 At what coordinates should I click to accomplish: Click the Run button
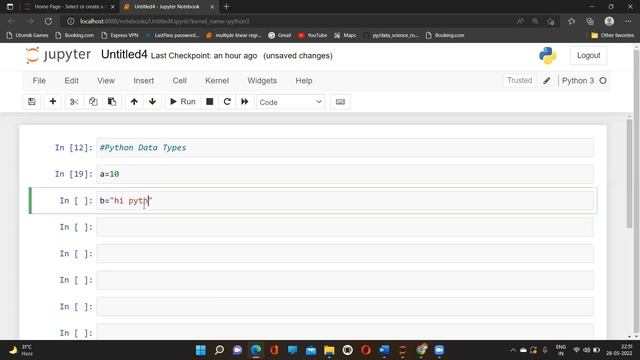point(182,102)
